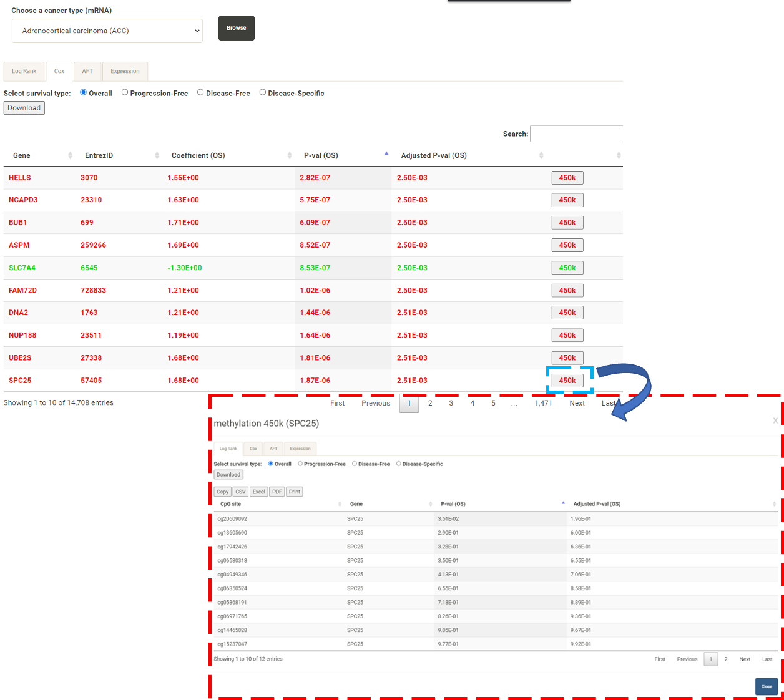Click into the Search input field
The width and height of the screenshot is (784, 700).
point(576,134)
